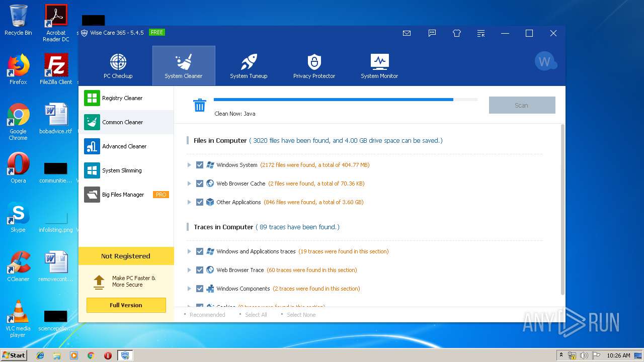Click the Select All link
The height and width of the screenshot is (362, 644).
tap(256, 315)
